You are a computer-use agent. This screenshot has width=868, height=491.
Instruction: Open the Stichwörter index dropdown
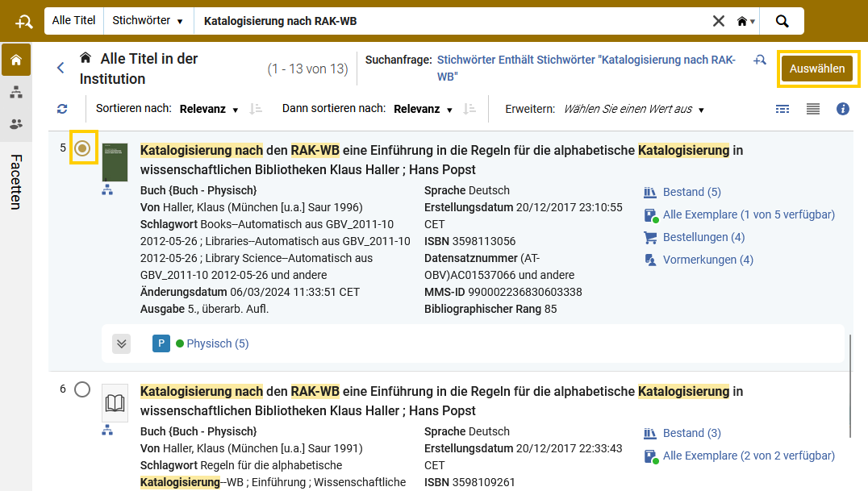[148, 20]
